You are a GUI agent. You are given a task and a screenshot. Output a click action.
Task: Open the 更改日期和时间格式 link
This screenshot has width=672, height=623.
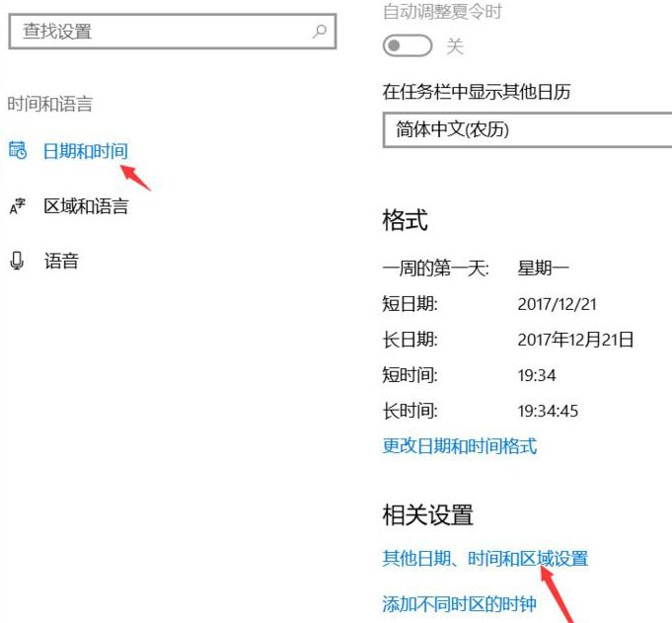click(x=459, y=446)
